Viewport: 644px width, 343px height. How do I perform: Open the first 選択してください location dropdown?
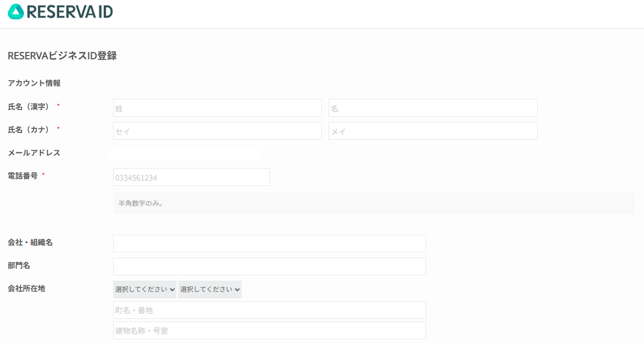pyautogui.click(x=145, y=290)
